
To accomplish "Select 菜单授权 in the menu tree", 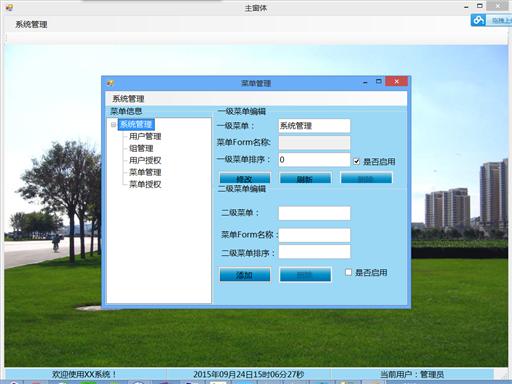I will coord(145,184).
